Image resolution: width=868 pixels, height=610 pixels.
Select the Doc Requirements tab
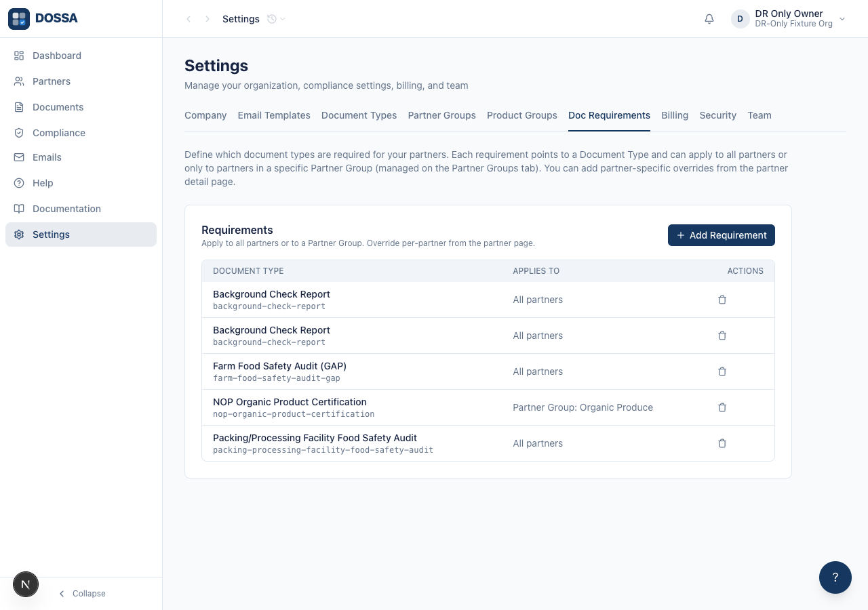609,115
